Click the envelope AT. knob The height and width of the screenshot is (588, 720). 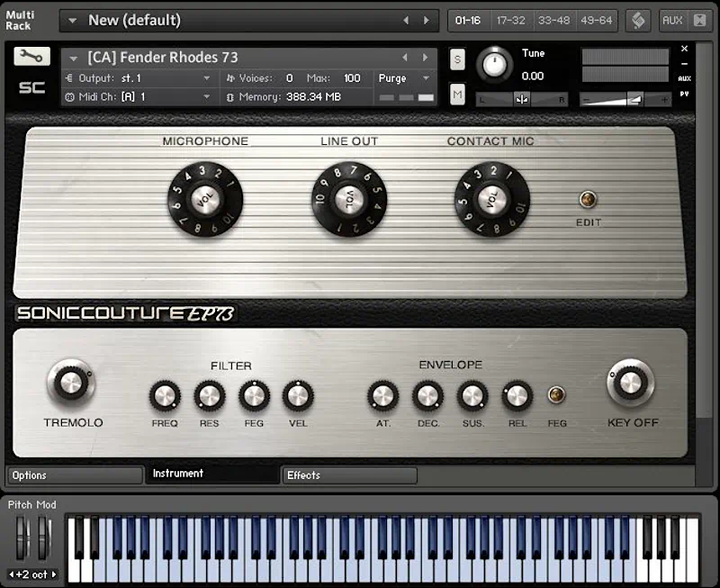click(383, 395)
